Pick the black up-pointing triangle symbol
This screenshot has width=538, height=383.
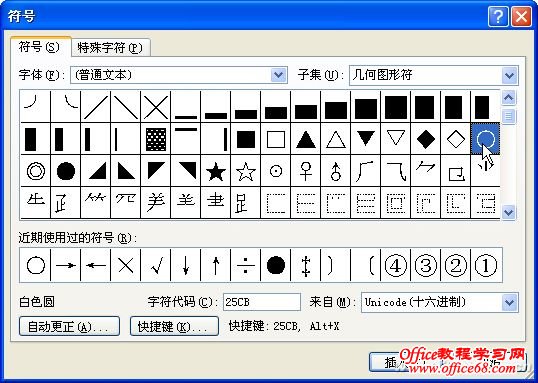point(306,139)
